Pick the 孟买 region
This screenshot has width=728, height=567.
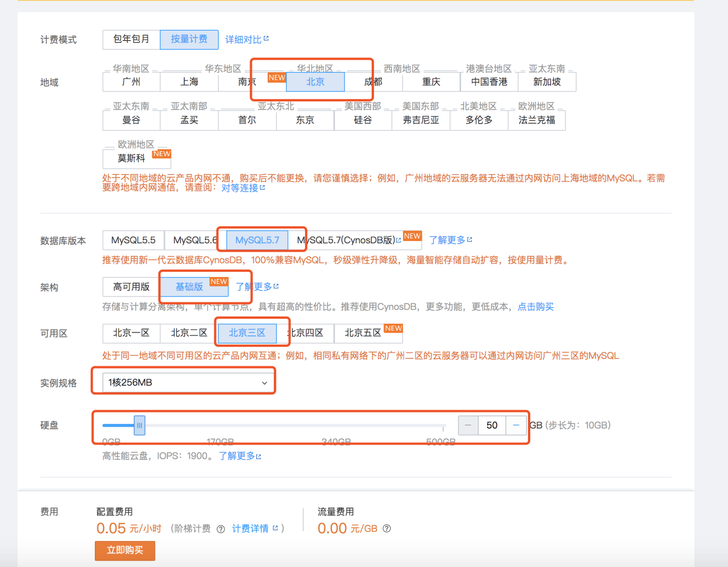coord(189,120)
